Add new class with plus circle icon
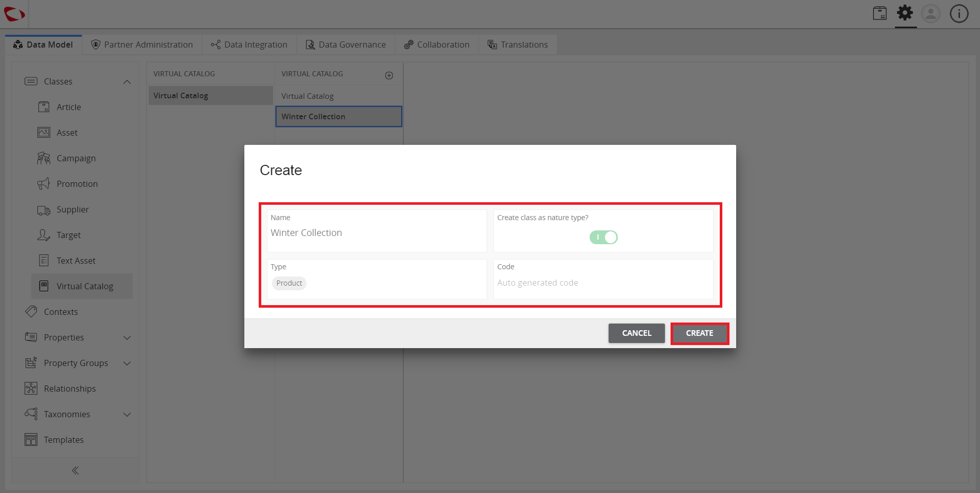980x493 pixels. [389, 75]
